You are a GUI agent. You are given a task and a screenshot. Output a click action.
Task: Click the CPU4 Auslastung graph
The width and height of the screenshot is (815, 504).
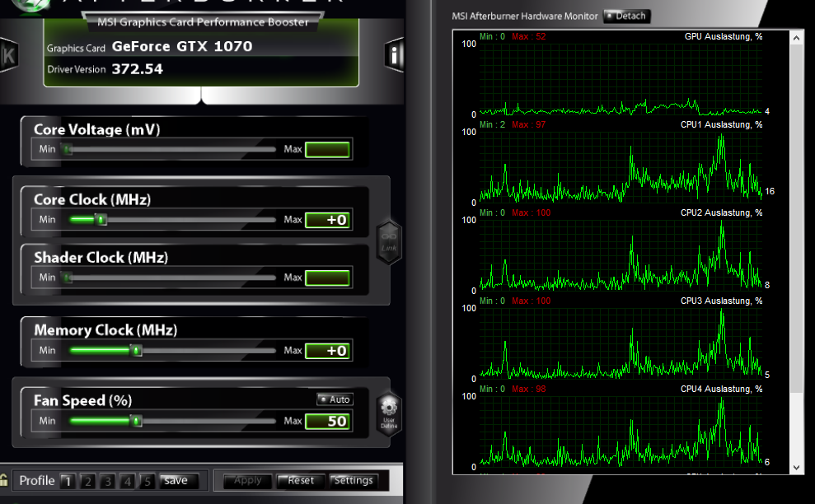pos(621,432)
